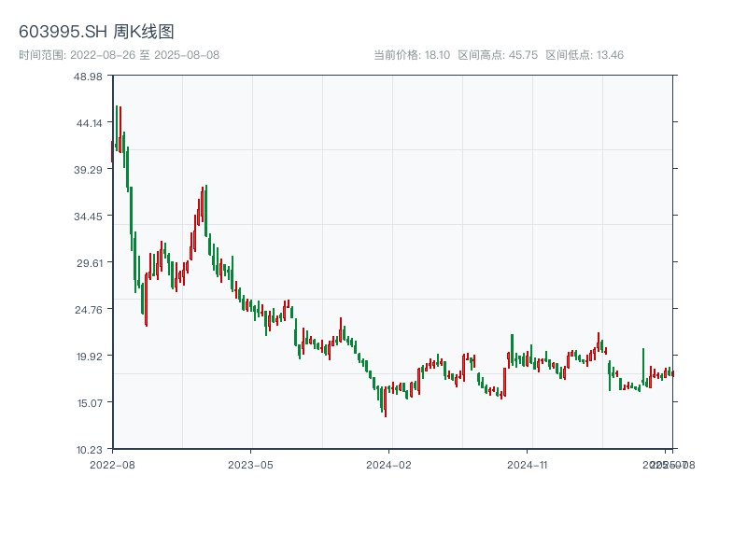
Task: Click the 2022-08 x-axis date label
Action: click(112, 464)
